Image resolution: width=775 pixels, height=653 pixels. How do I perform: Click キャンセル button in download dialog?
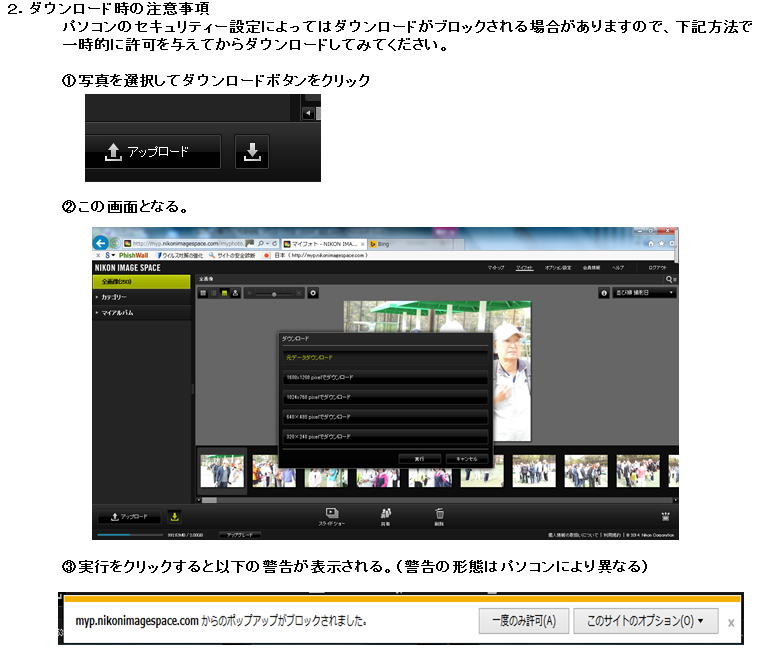[467, 459]
